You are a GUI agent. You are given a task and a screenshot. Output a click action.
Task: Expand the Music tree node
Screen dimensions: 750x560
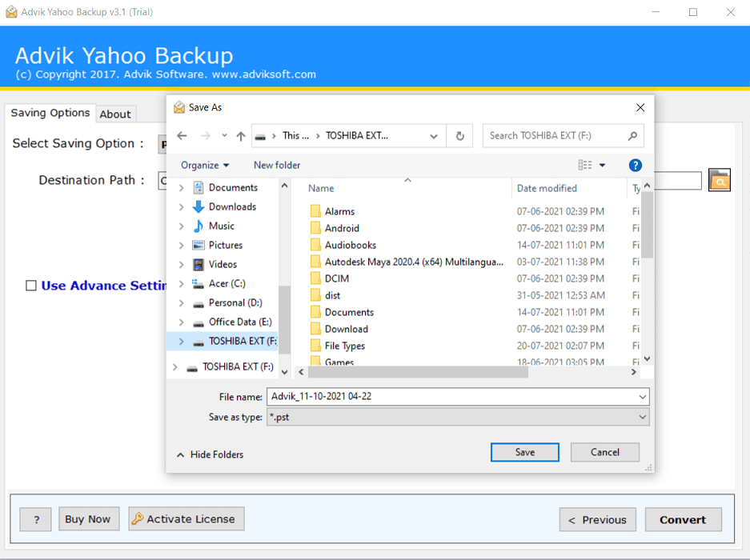tap(181, 226)
